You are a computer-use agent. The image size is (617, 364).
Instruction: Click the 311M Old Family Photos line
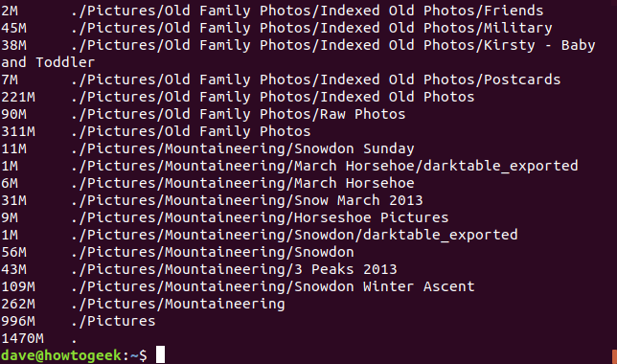156,131
